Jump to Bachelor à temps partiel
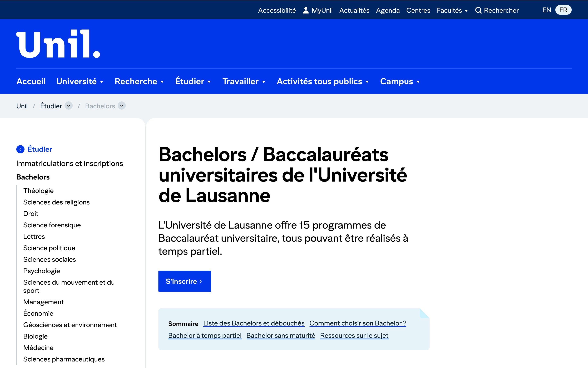Image resolution: width=588 pixels, height=368 pixels. click(205, 335)
